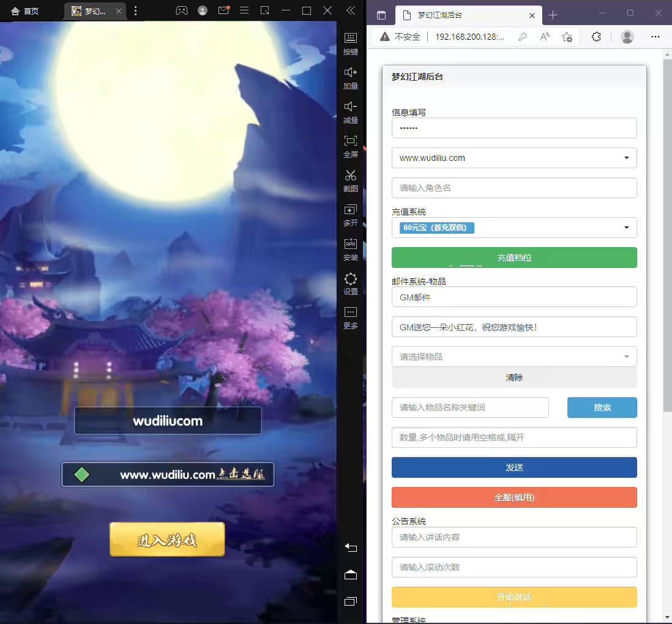672x624 pixels.
Task: Open multi-instance 多开 tool
Action: (351, 215)
